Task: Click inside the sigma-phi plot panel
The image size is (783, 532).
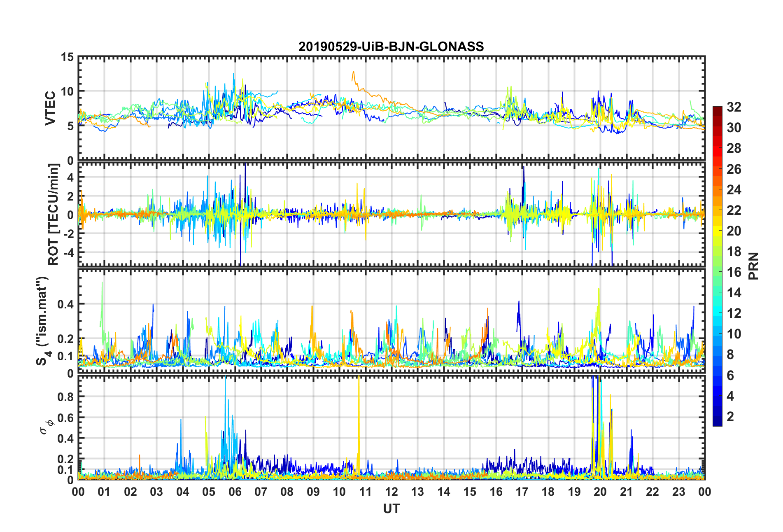Action: (391, 428)
